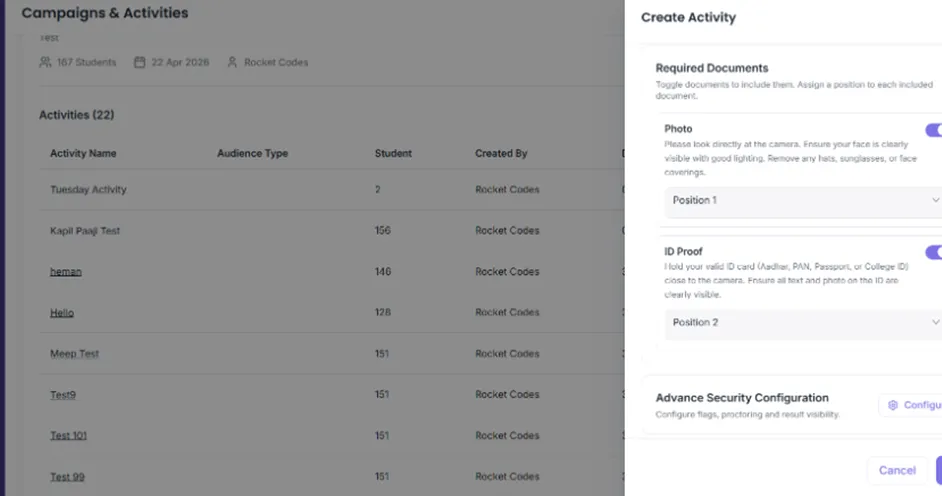Click Rocket Codes in Tuesday Activity row

pos(507,189)
